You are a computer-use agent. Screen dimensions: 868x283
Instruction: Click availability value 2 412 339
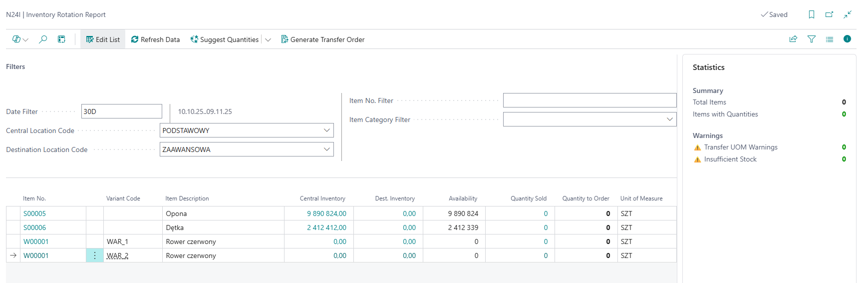(x=463, y=227)
